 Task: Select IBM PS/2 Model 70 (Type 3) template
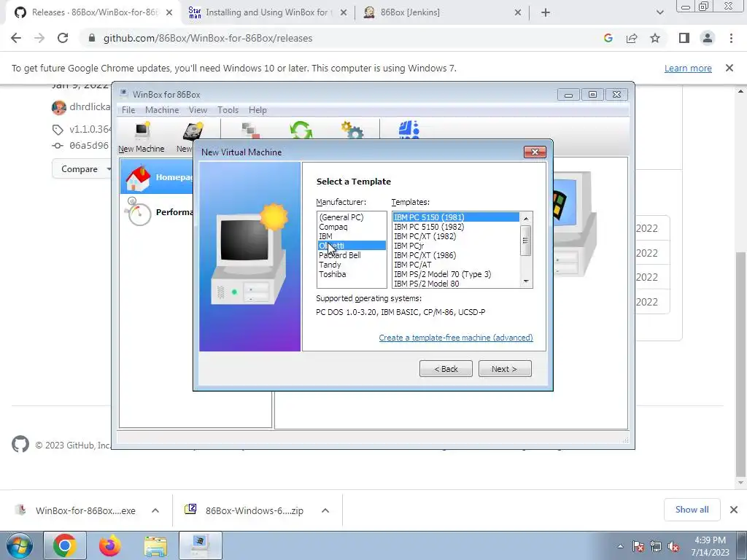tap(456, 274)
